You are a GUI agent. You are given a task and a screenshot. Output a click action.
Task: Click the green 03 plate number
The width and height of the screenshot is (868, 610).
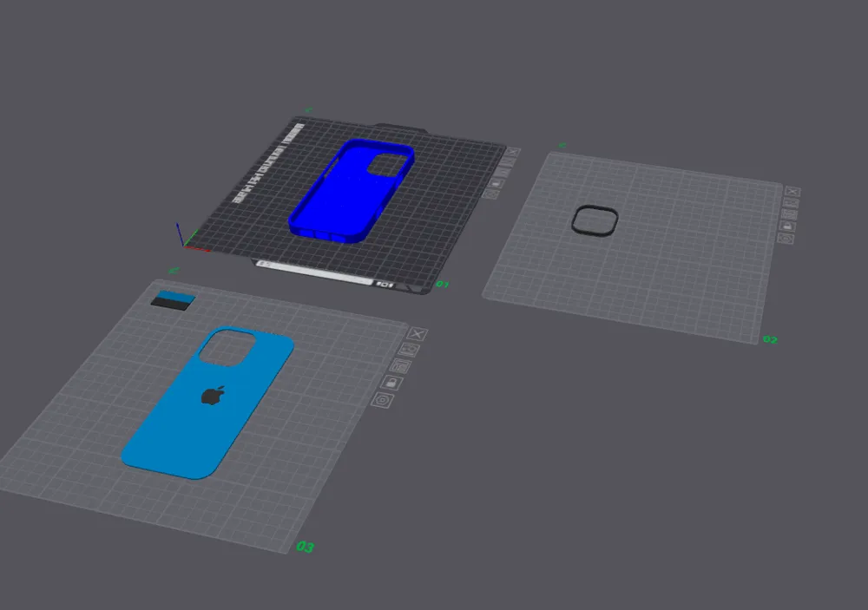305,547
